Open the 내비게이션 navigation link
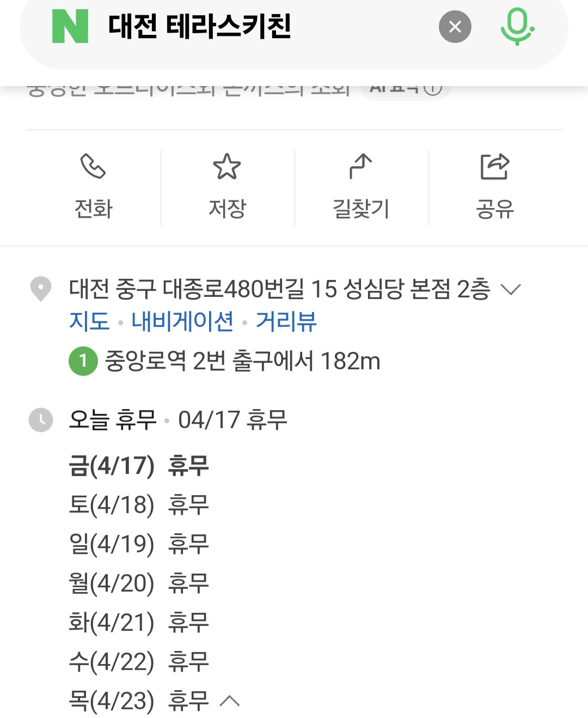 [x=182, y=321]
